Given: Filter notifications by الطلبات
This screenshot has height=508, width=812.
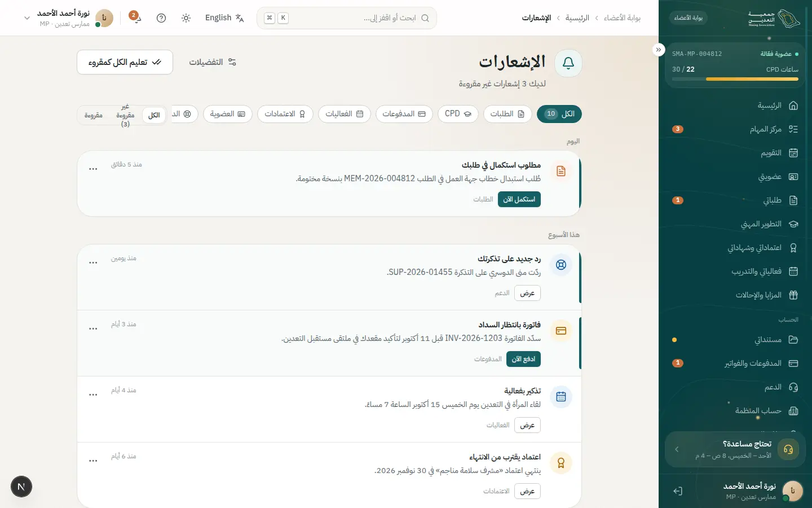Looking at the screenshot, I should [507, 113].
